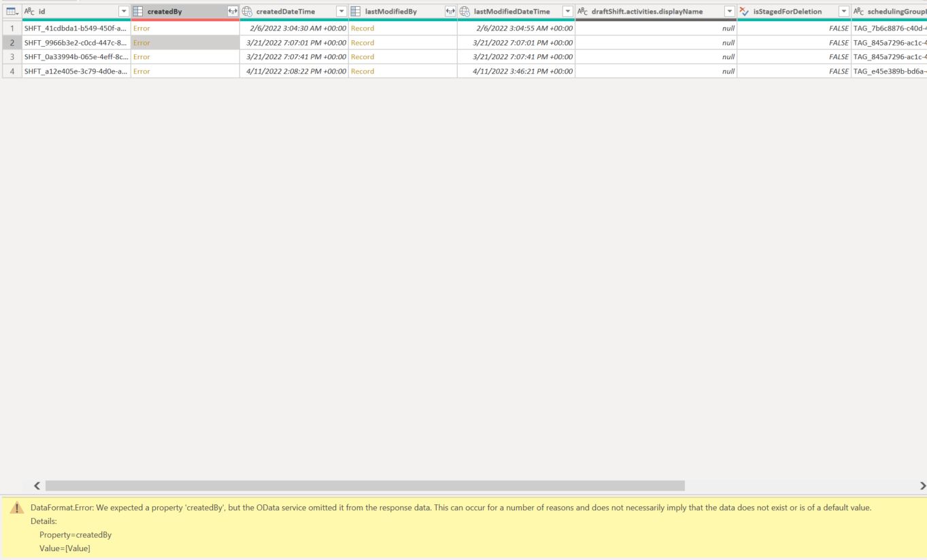Image resolution: width=927 pixels, height=560 pixels.
Task: Open the draftShift.activities.displayName filter dropdown
Action: coord(730,12)
